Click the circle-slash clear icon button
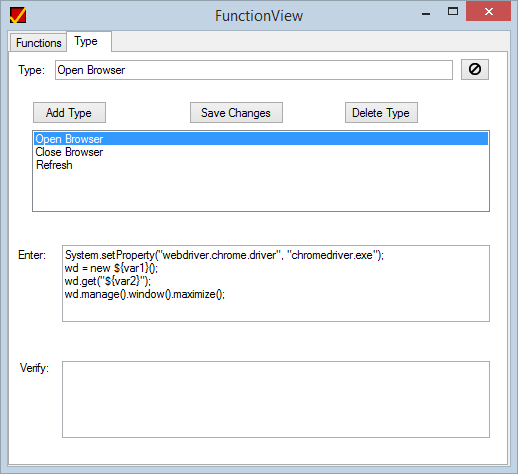This screenshot has height=474, width=518. [475, 70]
